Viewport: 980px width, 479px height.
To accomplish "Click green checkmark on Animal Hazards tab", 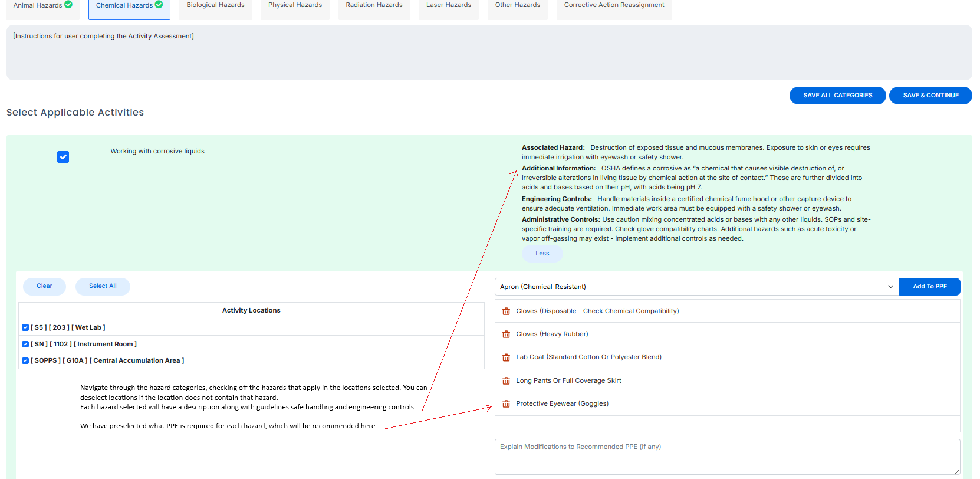I will point(68,5).
